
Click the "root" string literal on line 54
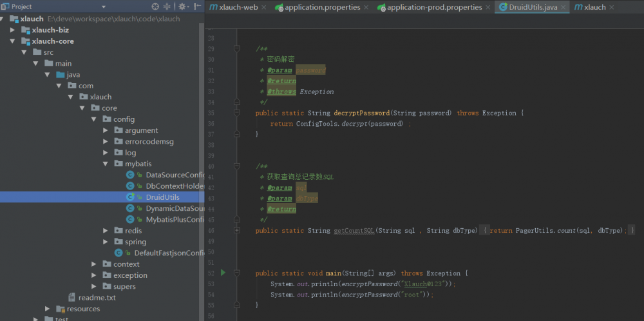pyautogui.click(x=412, y=295)
